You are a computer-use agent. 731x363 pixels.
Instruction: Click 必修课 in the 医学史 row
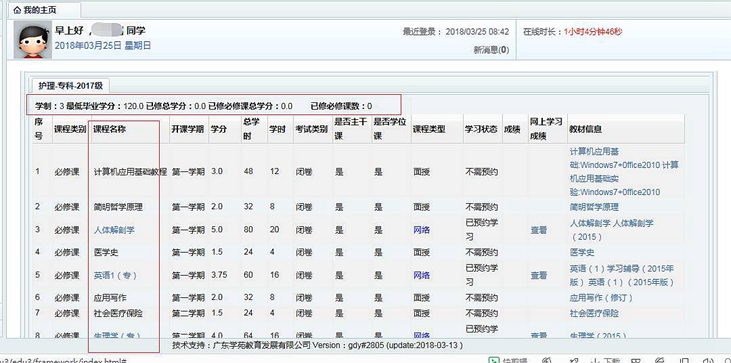tap(67, 253)
